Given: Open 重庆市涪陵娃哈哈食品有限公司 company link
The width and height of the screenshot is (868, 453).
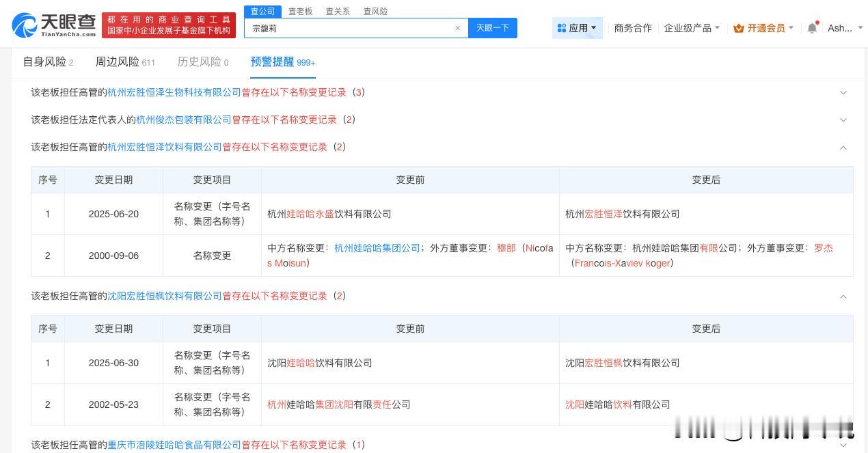Looking at the screenshot, I should tap(174, 445).
